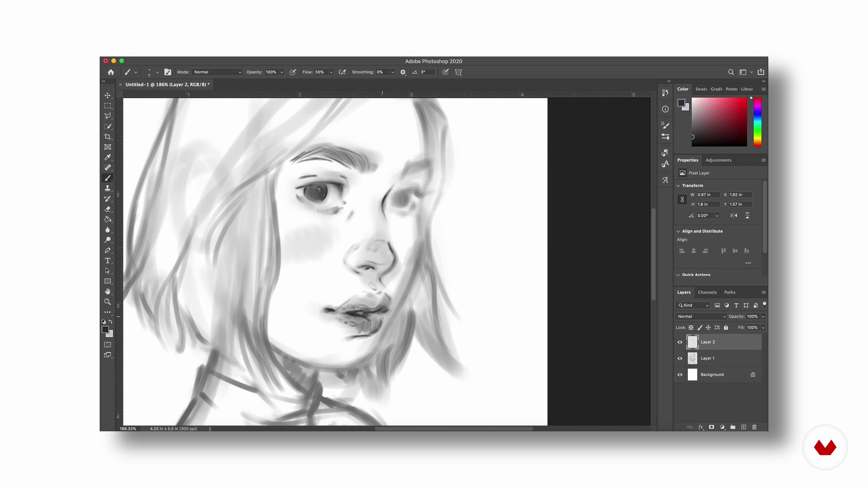Select the Path Selection tool
Image resolution: width=868 pixels, height=488 pixels.
pyautogui.click(x=108, y=271)
